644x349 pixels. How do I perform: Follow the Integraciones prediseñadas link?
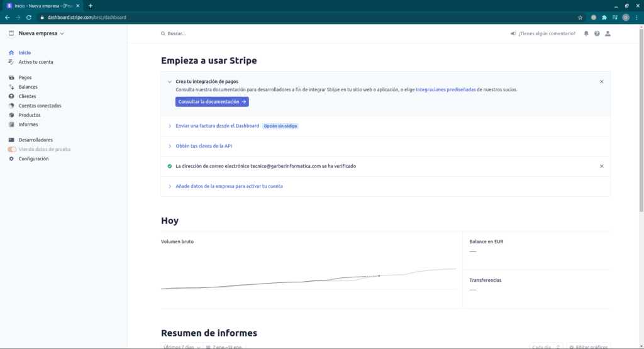pos(446,89)
